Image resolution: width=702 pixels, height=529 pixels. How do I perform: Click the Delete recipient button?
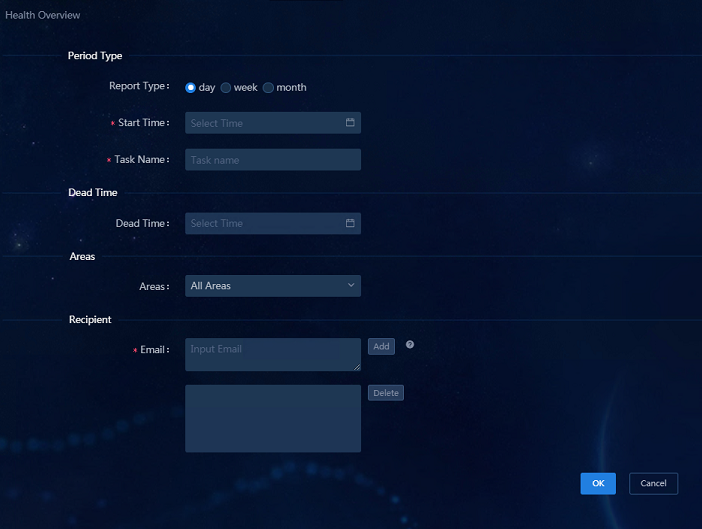(386, 393)
